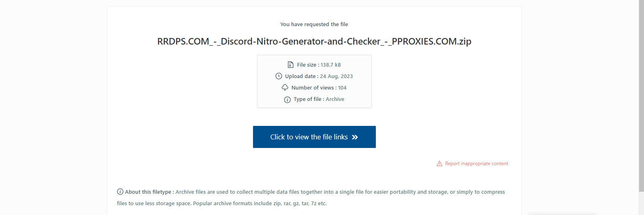This screenshot has width=644, height=215.
Task: Click the Discord-Nitro-Generator zip file name heading
Action: click(314, 41)
